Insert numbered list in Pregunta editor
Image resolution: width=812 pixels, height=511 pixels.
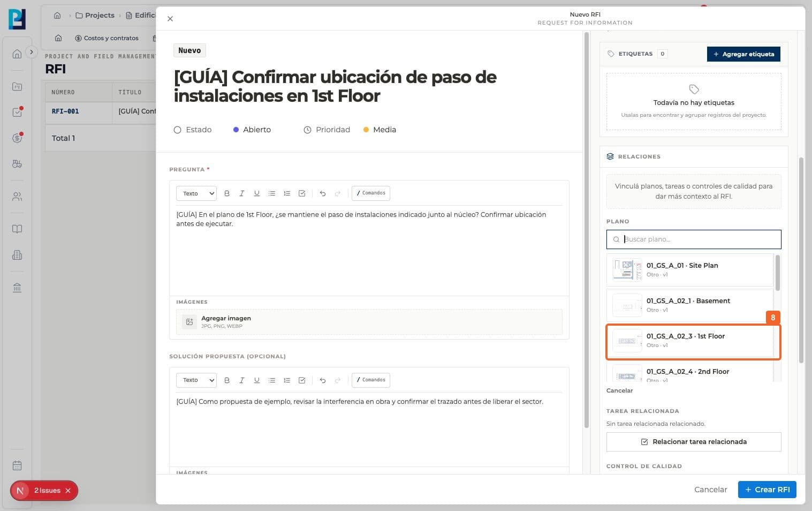click(287, 193)
